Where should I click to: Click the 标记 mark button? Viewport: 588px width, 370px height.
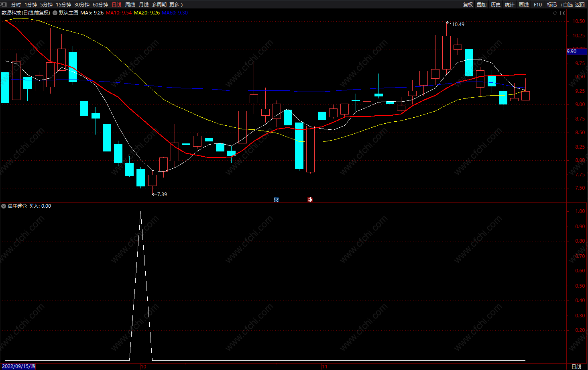click(x=552, y=4)
